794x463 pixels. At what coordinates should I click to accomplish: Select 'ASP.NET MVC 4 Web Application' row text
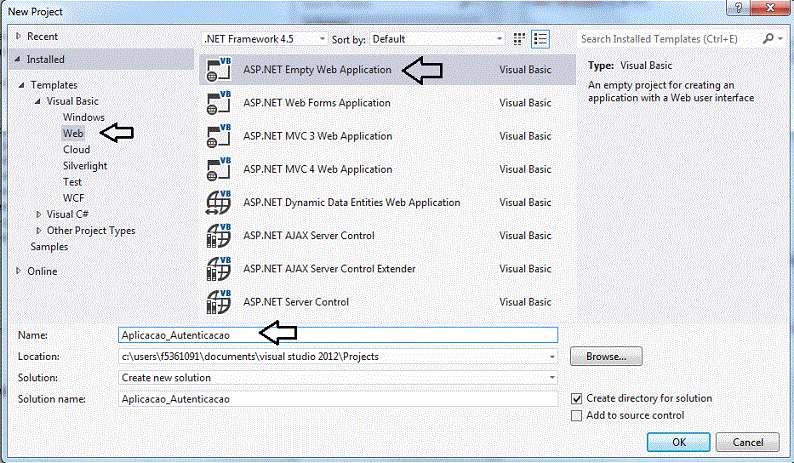point(317,169)
